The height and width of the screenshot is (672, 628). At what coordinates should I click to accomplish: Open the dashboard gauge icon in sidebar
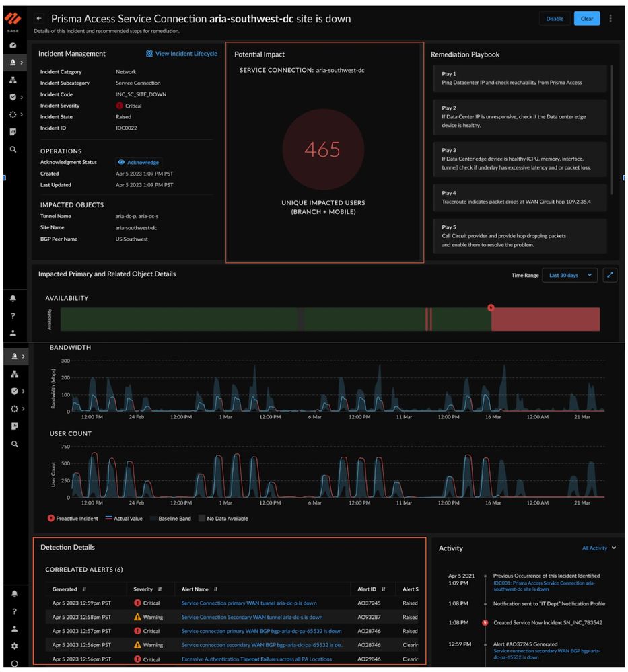[13, 45]
